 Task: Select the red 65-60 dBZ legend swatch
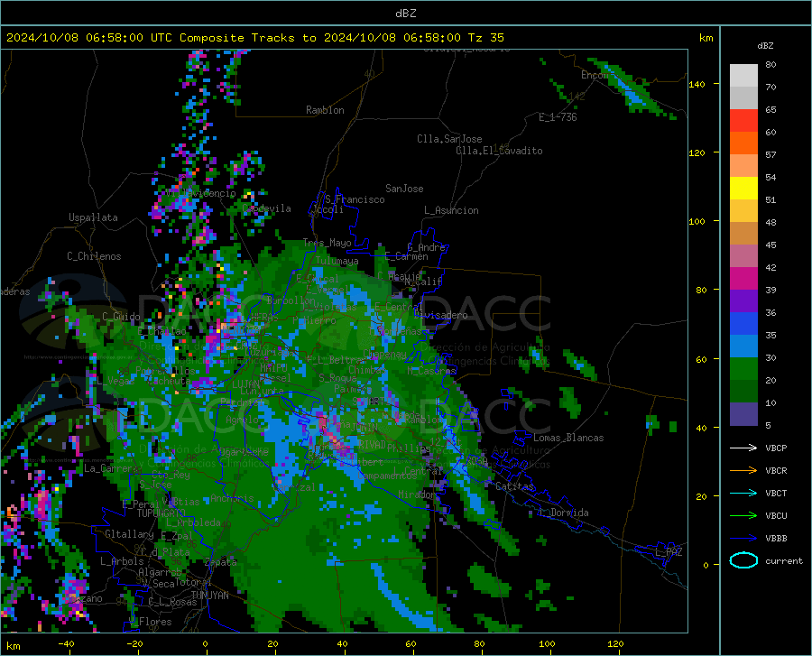point(743,121)
